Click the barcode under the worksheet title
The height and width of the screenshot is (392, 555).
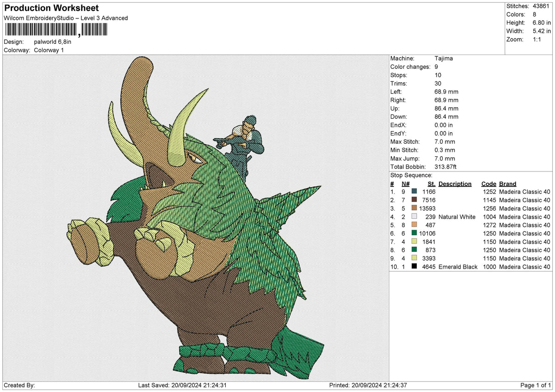click(x=56, y=30)
